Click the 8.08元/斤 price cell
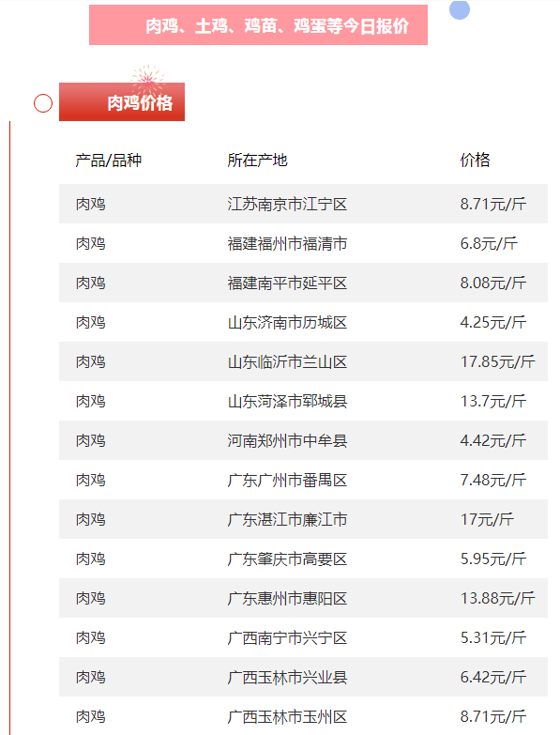This screenshot has width=560, height=735. point(493,283)
